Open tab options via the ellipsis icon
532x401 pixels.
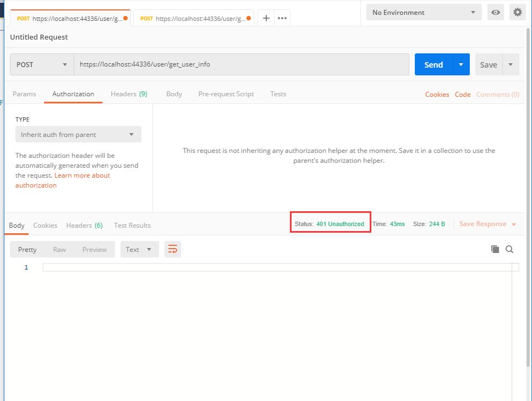[x=282, y=18]
